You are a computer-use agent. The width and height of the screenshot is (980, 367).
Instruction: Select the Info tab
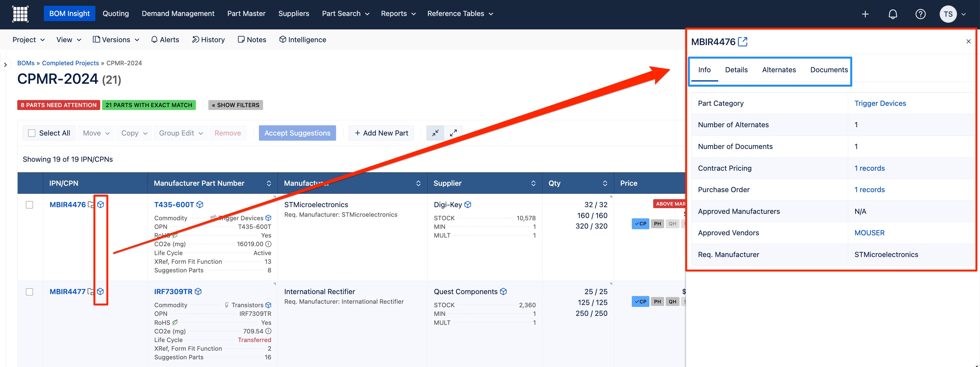point(704,70)
